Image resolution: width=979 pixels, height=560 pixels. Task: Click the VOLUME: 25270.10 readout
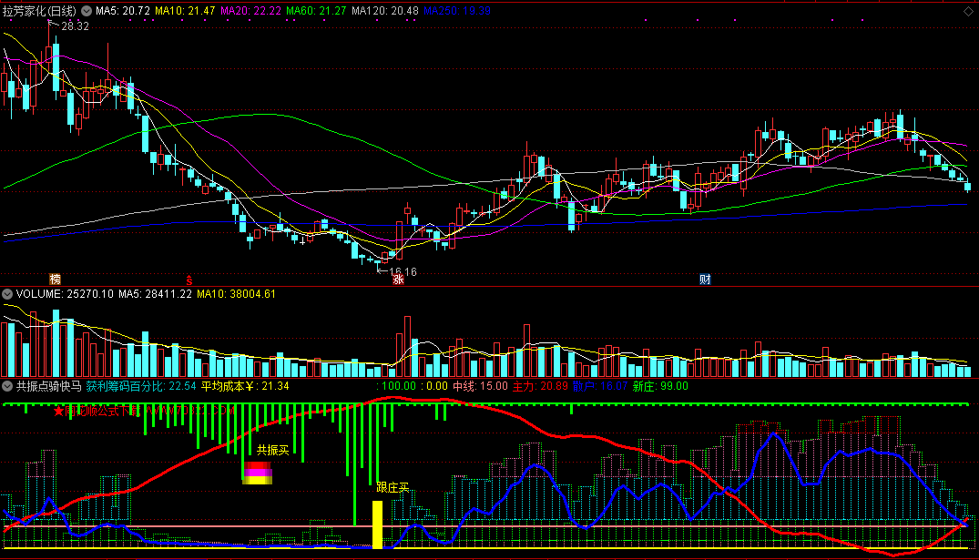click(65, 294)
